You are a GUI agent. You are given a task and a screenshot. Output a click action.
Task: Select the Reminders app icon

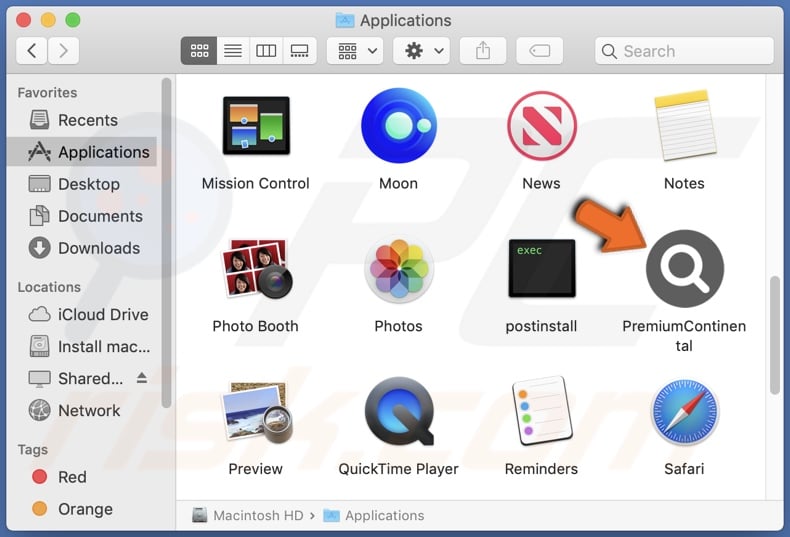tap(542, 411)
